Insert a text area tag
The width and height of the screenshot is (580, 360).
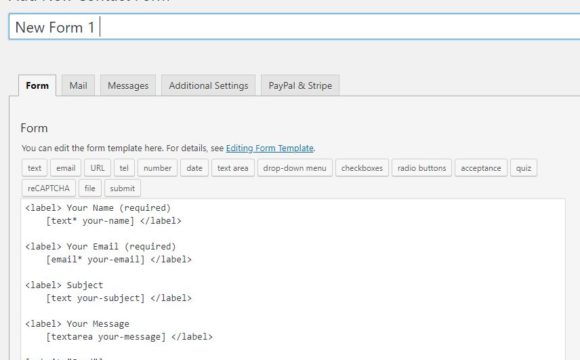[x=233, y=168]
